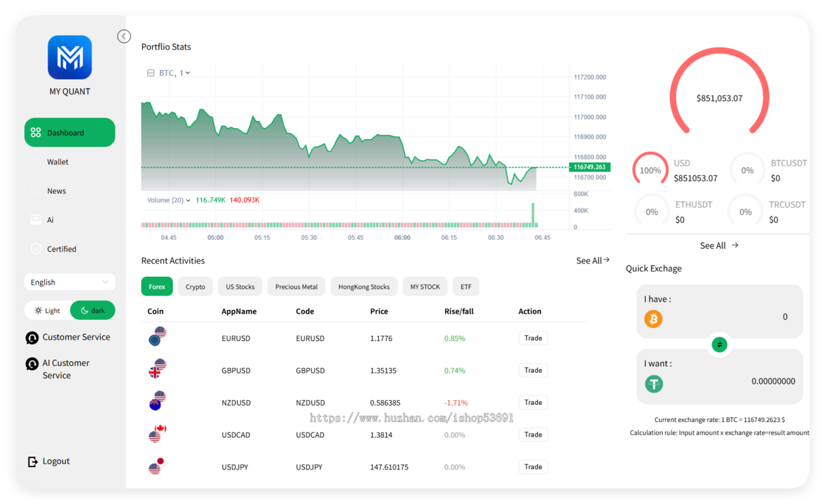Expand Volume (20) indicator dropdown
The width and height of the screenshot is (825, 504).
[169, 200]
